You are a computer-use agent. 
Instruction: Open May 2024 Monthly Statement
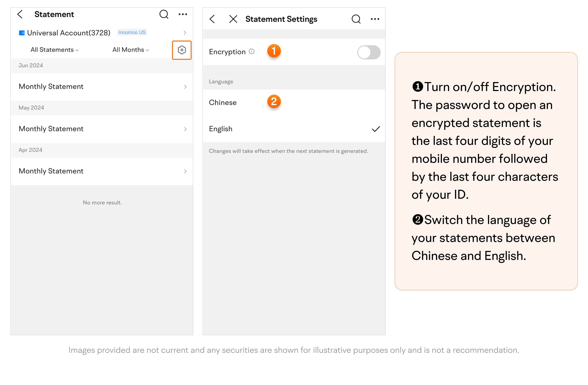click(102, 129)
